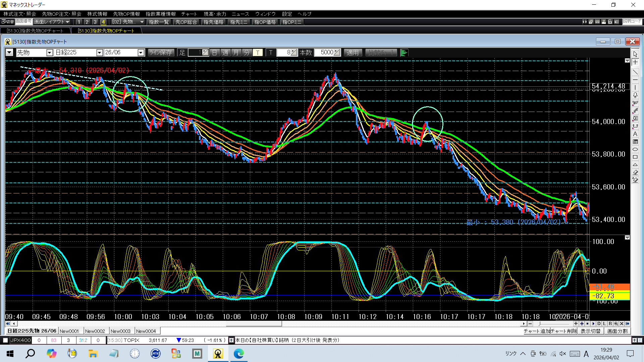The image size is (644, 362).
Task: Click the ライン保存 button
Action: coord(161,53)
